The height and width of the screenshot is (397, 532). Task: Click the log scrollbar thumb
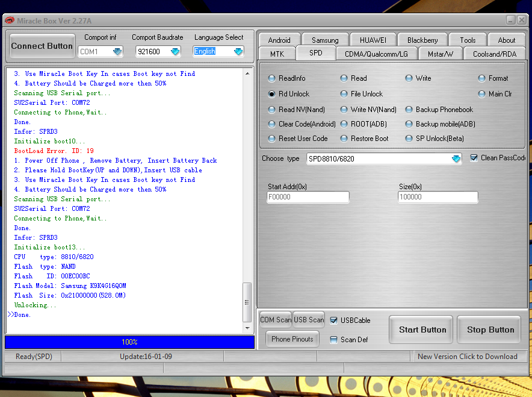247,302
